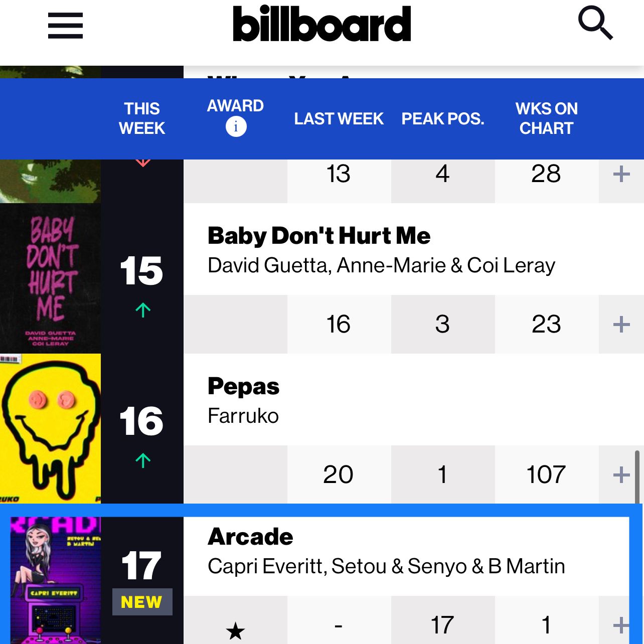Open the Farruko artist link
This screenshot has width=644, height=644.
click(243, 416)
